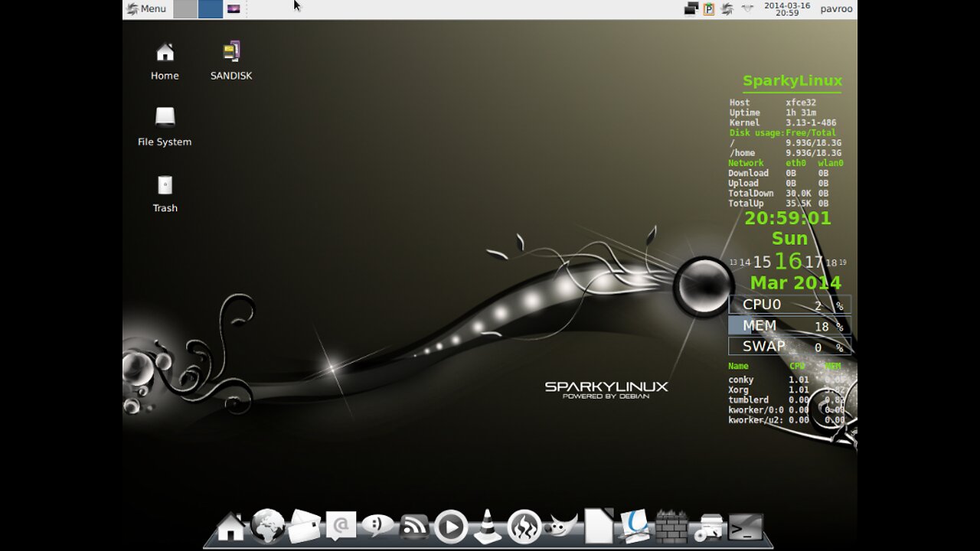Open the Home folder from the dock
Image resolution: width=980 pixels, height=551 pixels.
tap(230, 527)
